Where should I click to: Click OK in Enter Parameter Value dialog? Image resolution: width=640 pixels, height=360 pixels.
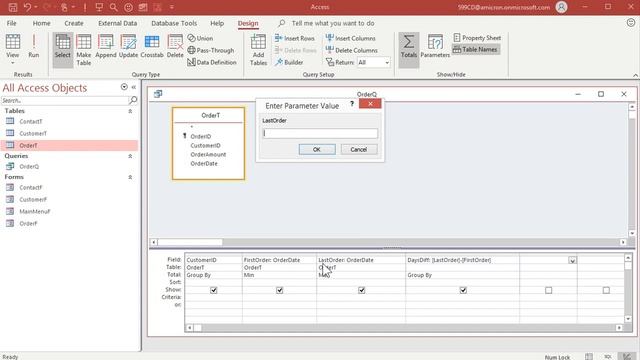tap(317, 149)
